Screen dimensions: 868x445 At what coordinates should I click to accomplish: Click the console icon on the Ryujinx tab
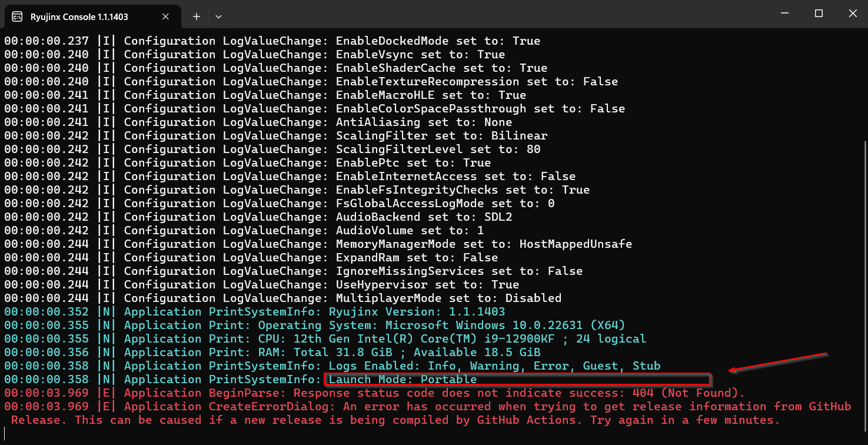(18, 16)
